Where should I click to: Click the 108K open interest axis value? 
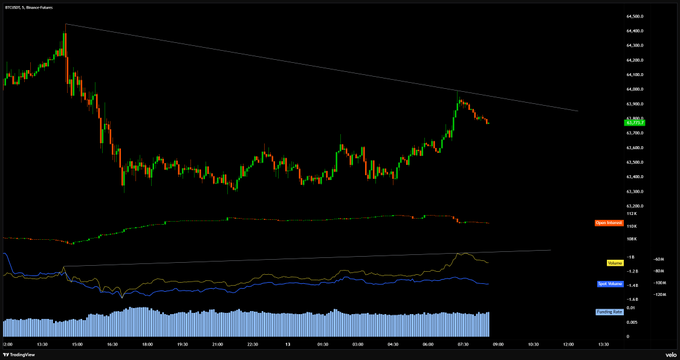coord(632,239)
